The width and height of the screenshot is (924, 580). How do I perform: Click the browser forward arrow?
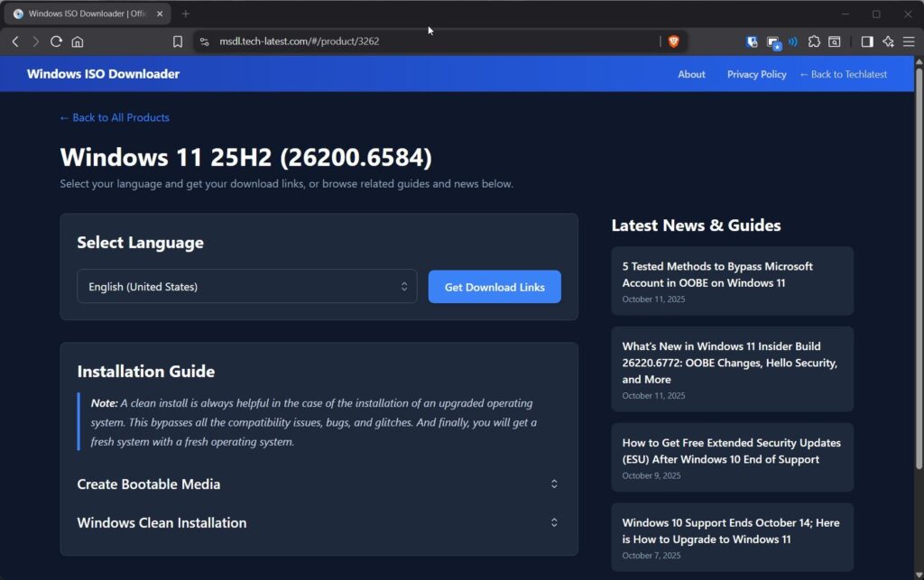(x=35, y=41)
